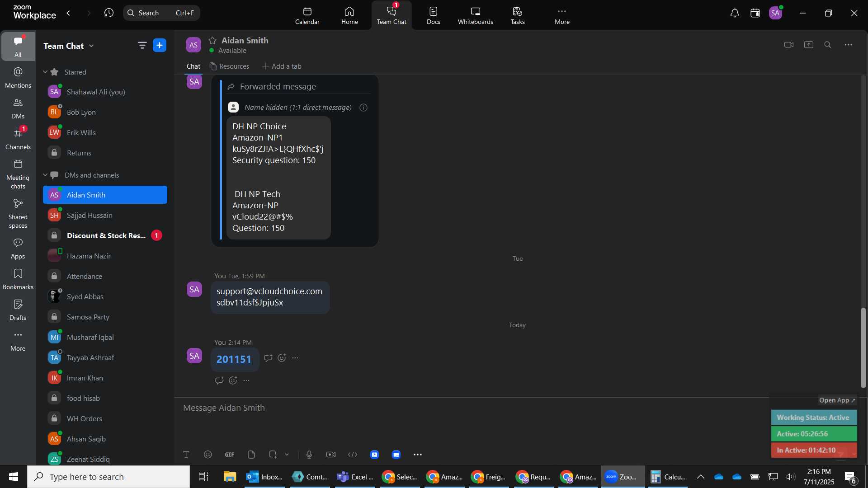The height and width of the screenshot is (488, 868).
Task: Toggle text formatting in the composer
Action: (186, 455)
